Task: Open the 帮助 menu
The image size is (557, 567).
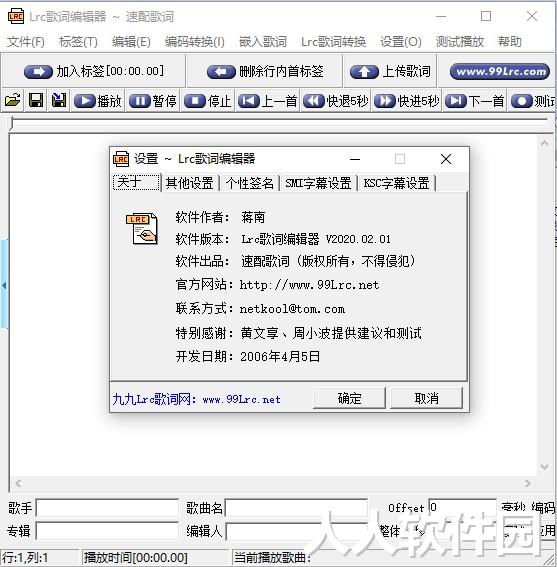Action: coord(510,42)
